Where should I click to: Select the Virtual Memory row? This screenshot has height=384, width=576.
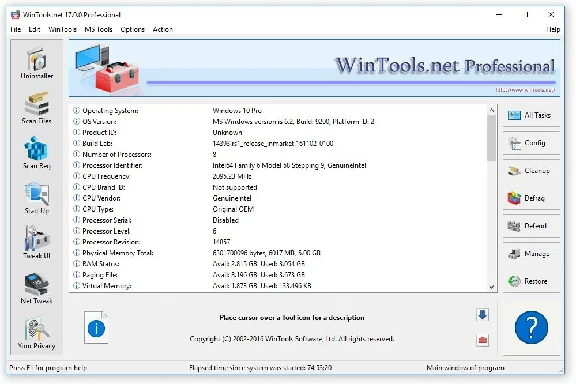click(279, 286)
